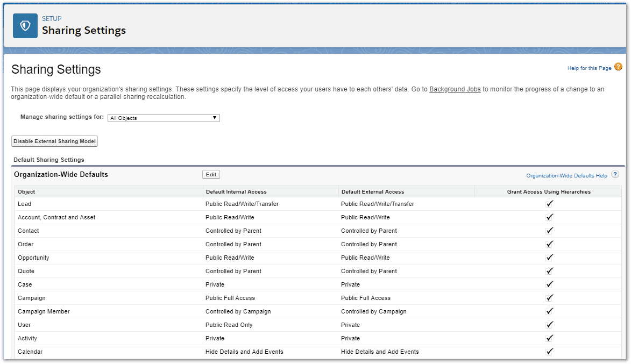Viewport: 631px width, 364px height.
Task: Click the Organization-Wide Defaults help question icon
Action: (x=615, y=175)
